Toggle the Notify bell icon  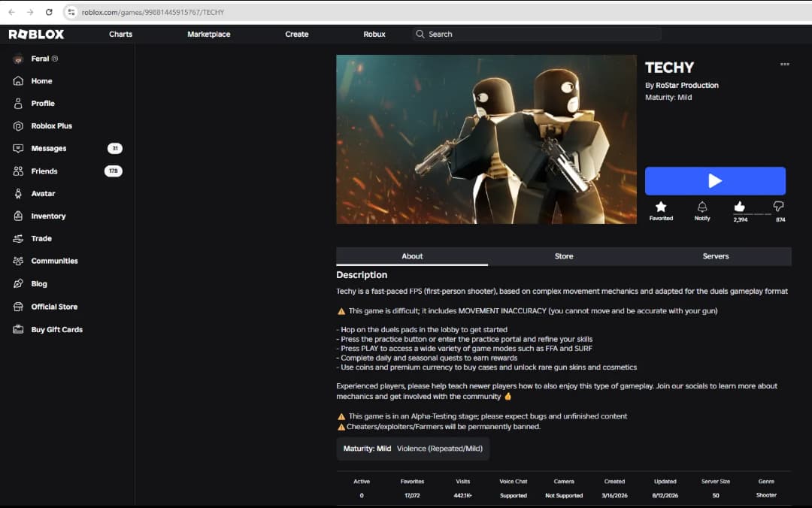(x=702, y=207)
